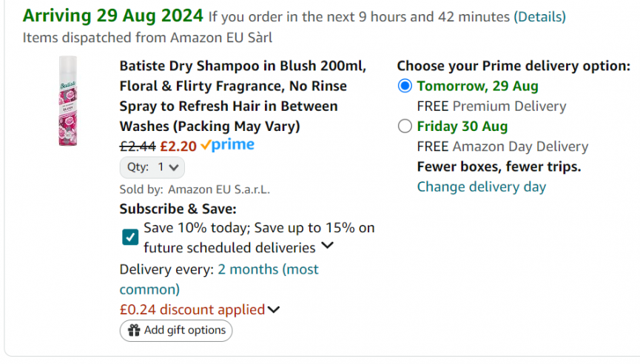Select Tomorrow, 29 Aug delivery radio button
Viewport: 640px width, 364px height.
(x=405, y=86)
